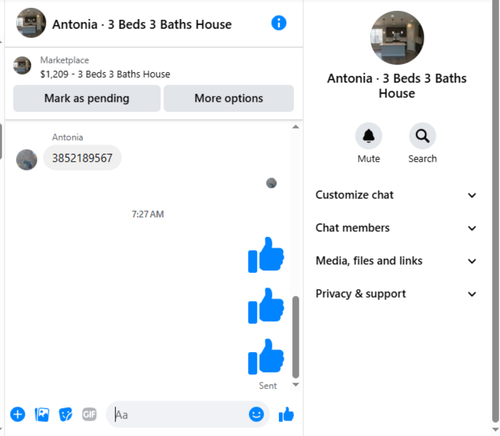
Task: Attach a photo using the image icon
Action: (x=42, y=414)
